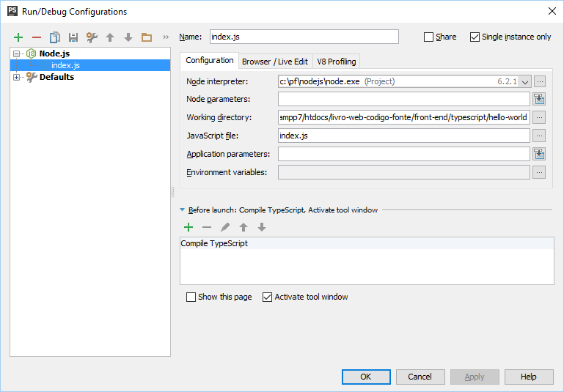
Task: Open the Node interpreter dropdown
Action: pyautogui.click(x=525, y=81)
